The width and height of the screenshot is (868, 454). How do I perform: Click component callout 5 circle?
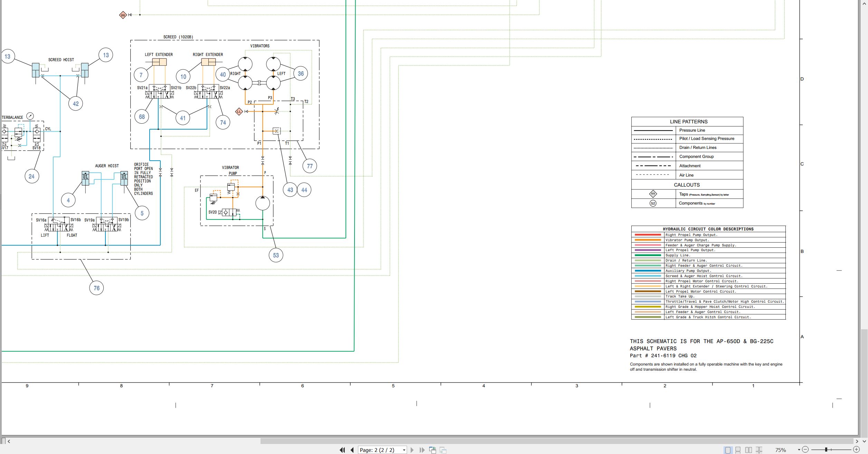click(x=142, y=213)
